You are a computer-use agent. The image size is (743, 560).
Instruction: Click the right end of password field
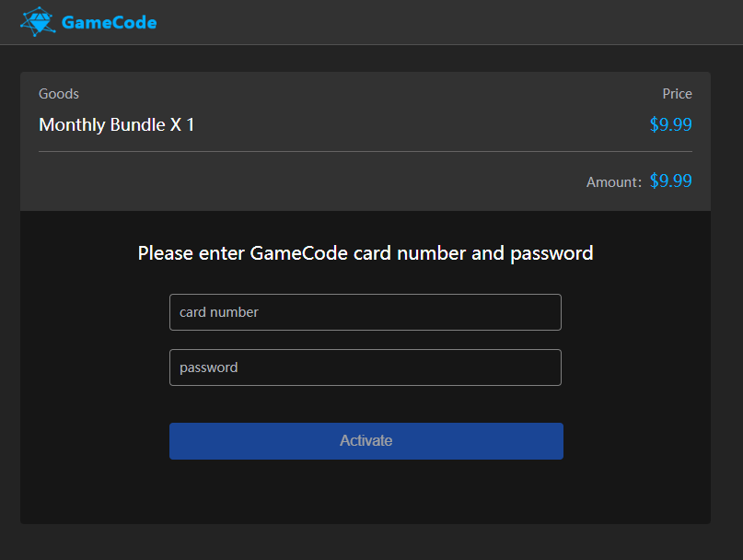coord(545,367)
